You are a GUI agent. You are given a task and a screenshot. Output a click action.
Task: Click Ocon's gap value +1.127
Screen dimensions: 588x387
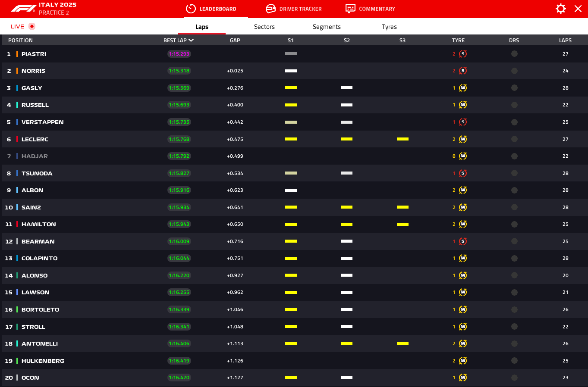tap(235, 378)
